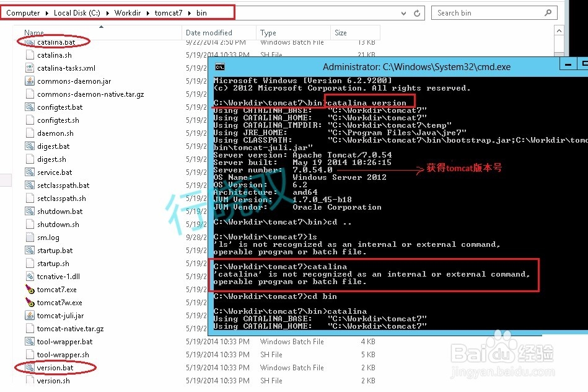Click the tomcat7.exe application icon
Viewport: 588px width, 392px height.
point(30,289)
